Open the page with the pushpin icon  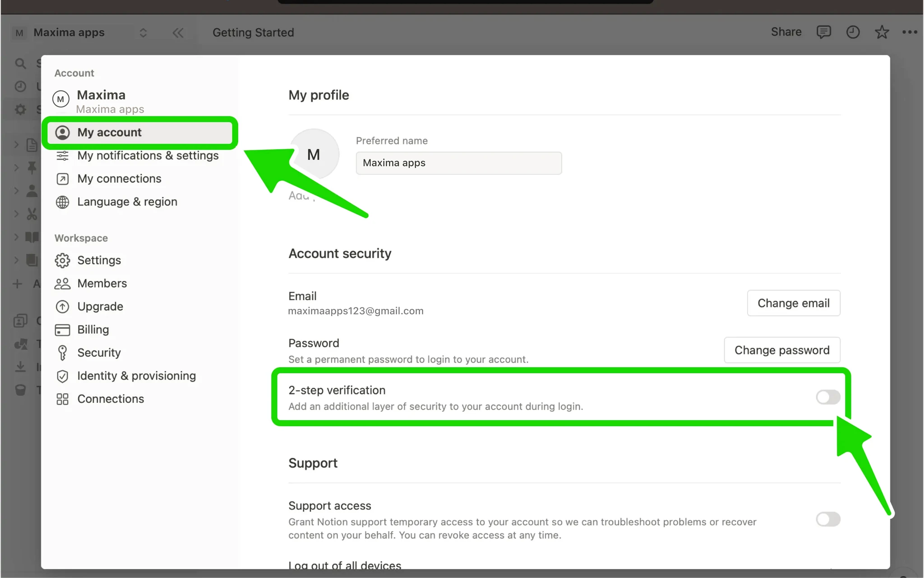click(32, 168)
